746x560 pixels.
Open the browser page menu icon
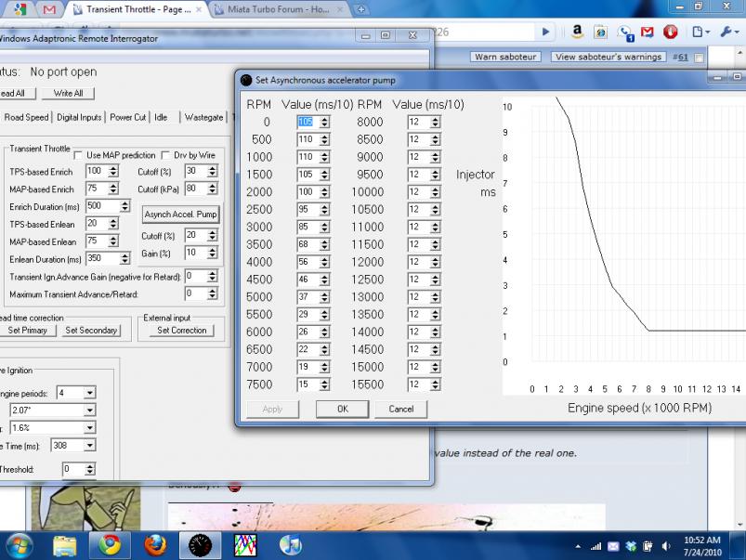point(700,32)
